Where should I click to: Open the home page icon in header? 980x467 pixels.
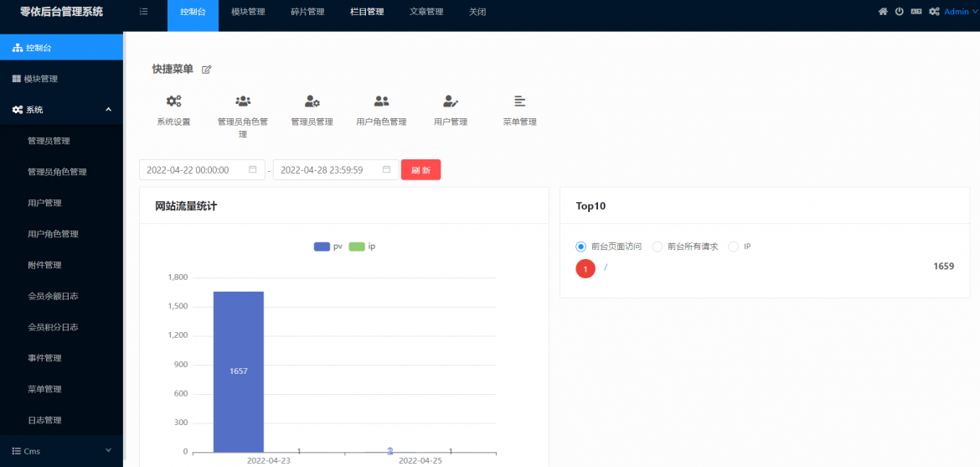coord(883,11)
